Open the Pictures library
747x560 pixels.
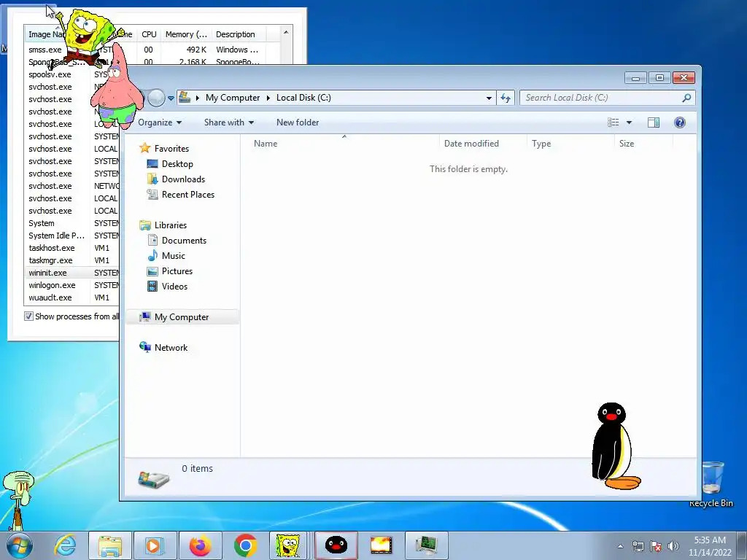(177, 271)
